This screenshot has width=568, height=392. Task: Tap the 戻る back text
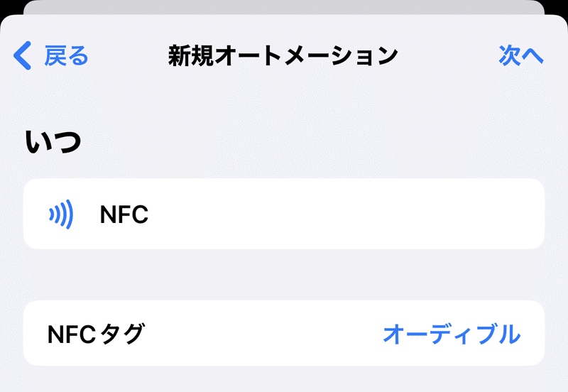[66, 56]
